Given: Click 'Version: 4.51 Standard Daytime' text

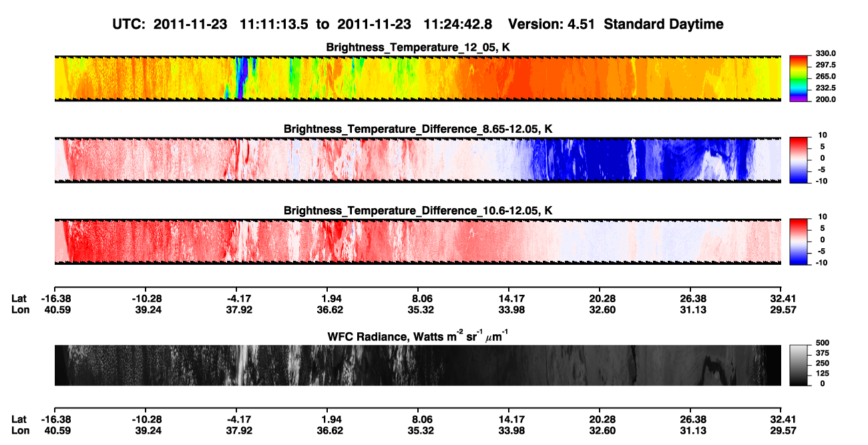Looking at the screenshot, I should (616, 25).
